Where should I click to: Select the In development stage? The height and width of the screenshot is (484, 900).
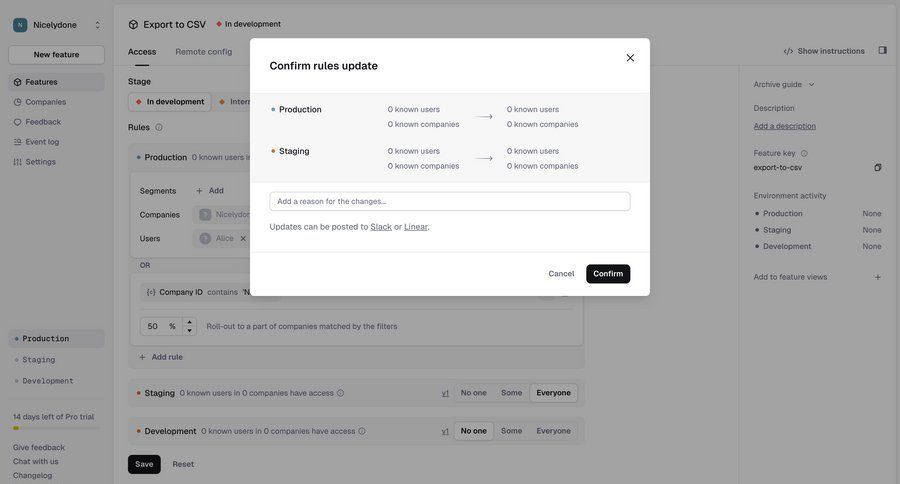[x=170, y=102]
